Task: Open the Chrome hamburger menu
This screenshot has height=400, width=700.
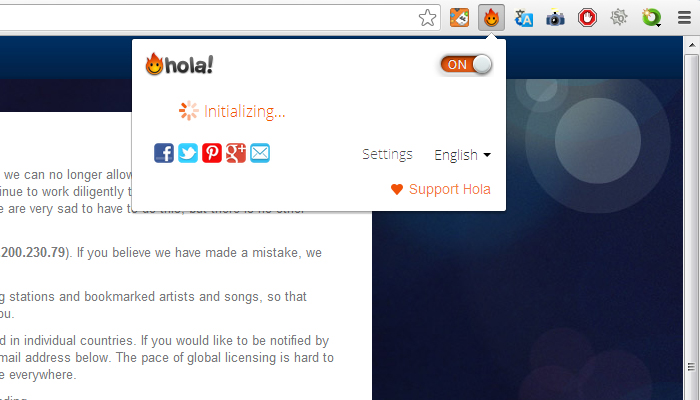Action: (x=684, y=18)
